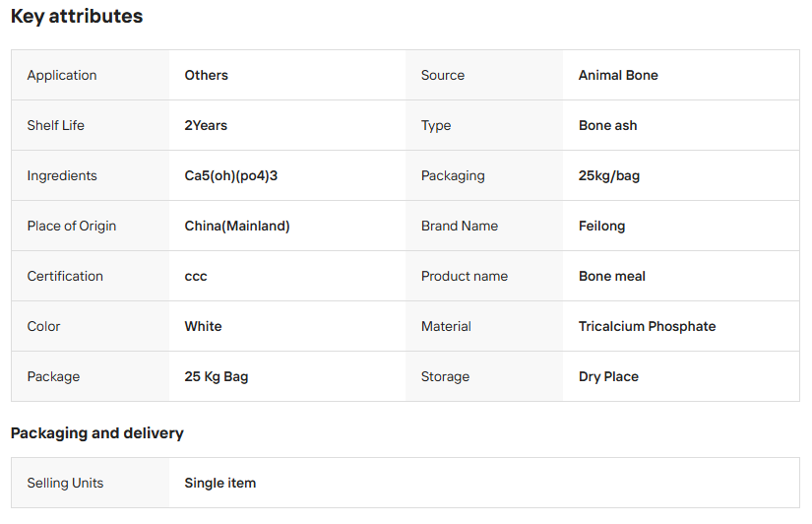The height and width of the screenshot is (524, 812).
Task: Click the Others application value
Action: coord(206,75)
